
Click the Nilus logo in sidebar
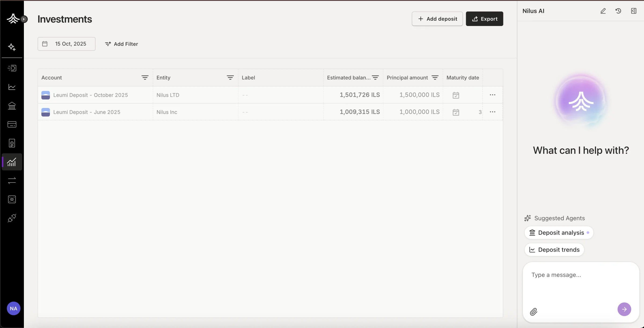click(x=13, y=19)
